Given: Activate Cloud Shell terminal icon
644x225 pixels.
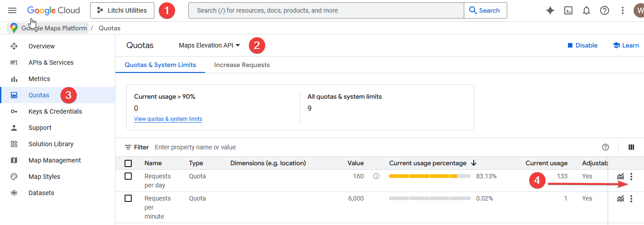Looking at the screenshot, I should (568, 10).
